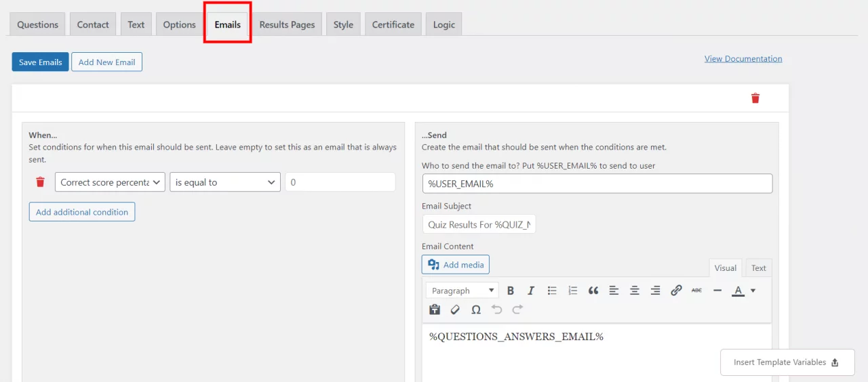868x382 pixels.
Task: Switch to the Questions tab
Action: coord(37,24)
